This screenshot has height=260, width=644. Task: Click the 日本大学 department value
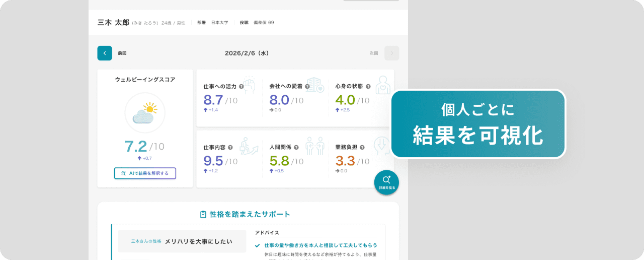click(x=219, y=23)
